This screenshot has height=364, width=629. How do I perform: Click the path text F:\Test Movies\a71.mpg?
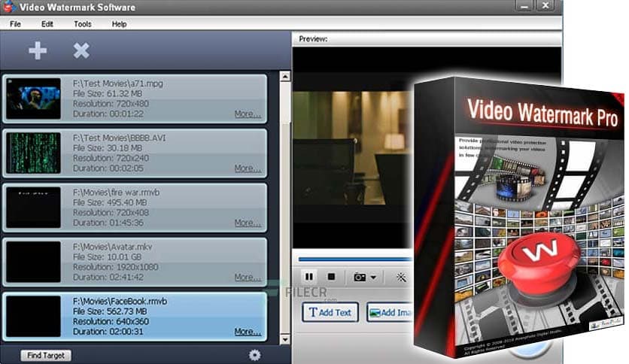tap(118, 83)
